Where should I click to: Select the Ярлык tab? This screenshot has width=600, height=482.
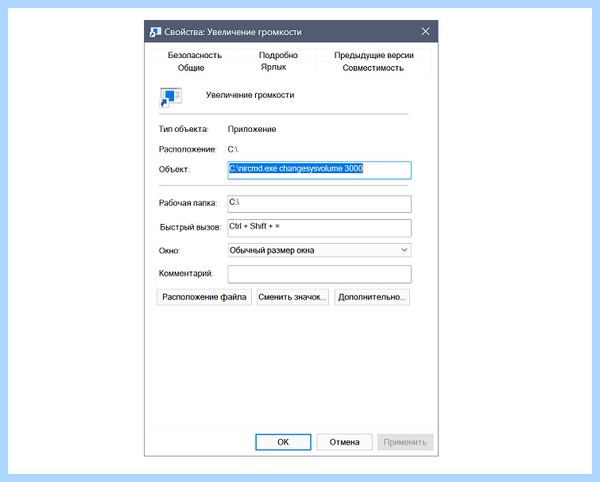274,67
